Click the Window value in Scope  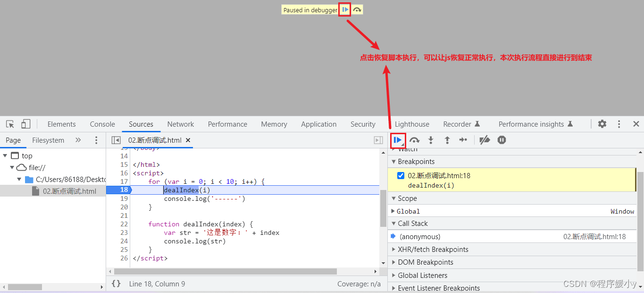pos(622,211)
